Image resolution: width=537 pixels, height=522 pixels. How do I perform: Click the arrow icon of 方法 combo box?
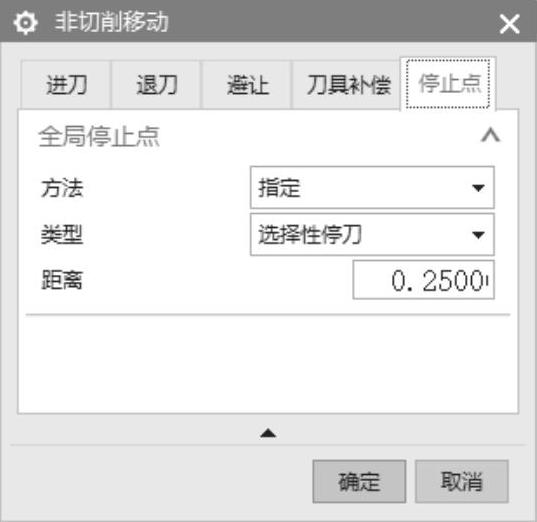click(x=478, y=188)
